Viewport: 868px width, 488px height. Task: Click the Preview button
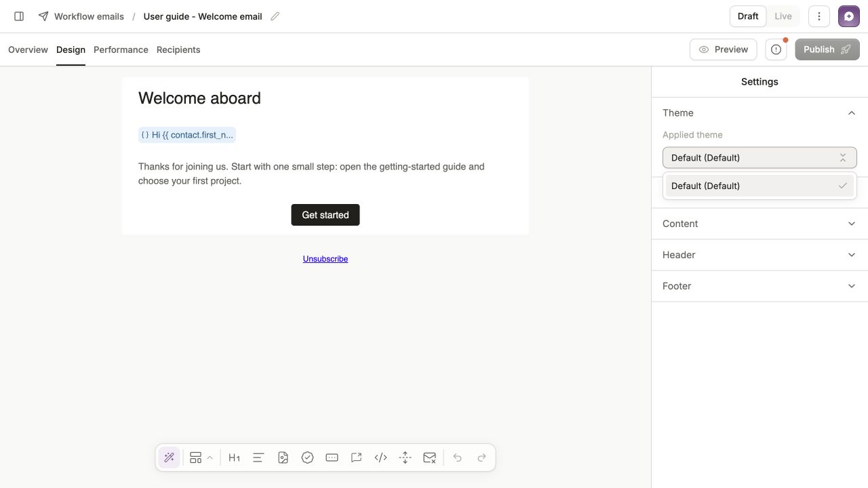[723, 49]
